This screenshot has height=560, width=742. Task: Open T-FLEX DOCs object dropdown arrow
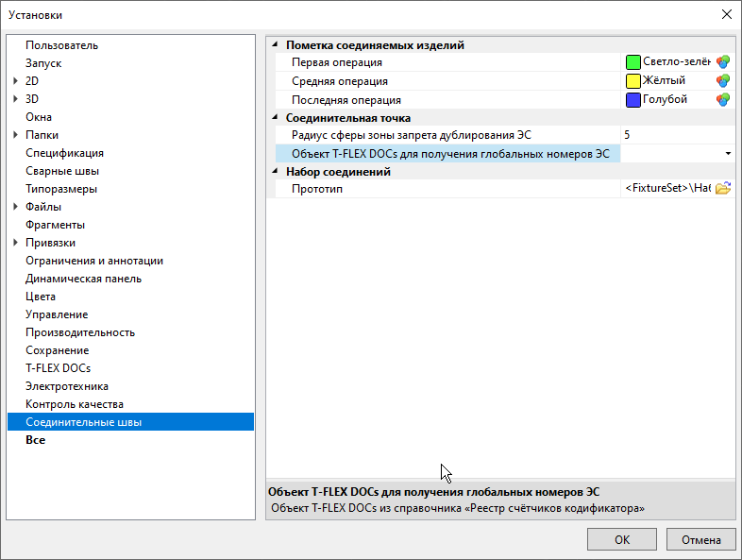pos(728,153)
